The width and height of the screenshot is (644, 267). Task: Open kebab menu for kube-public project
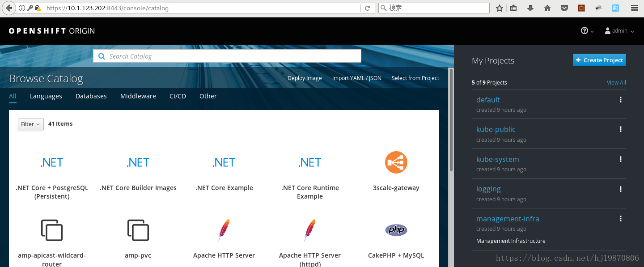pos(620,129)
